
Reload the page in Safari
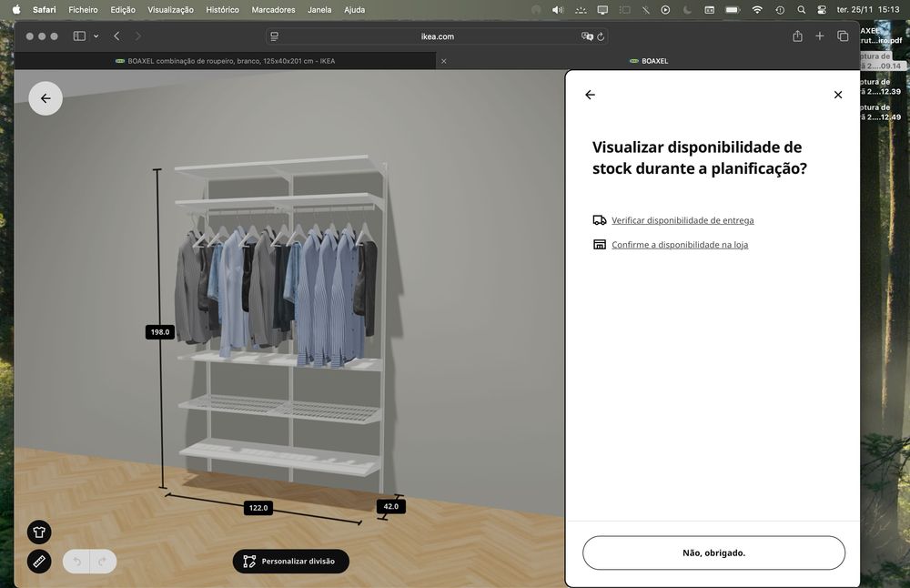[601, 36]
